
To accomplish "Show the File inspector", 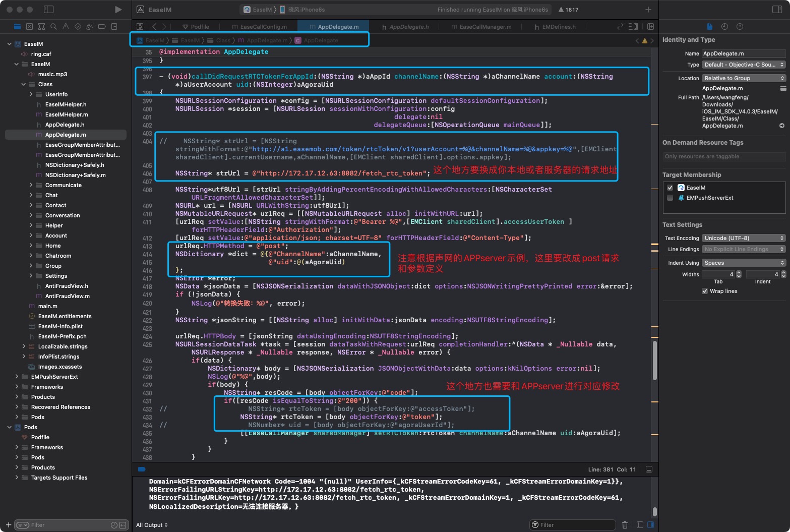I will [x=709, y=26].
